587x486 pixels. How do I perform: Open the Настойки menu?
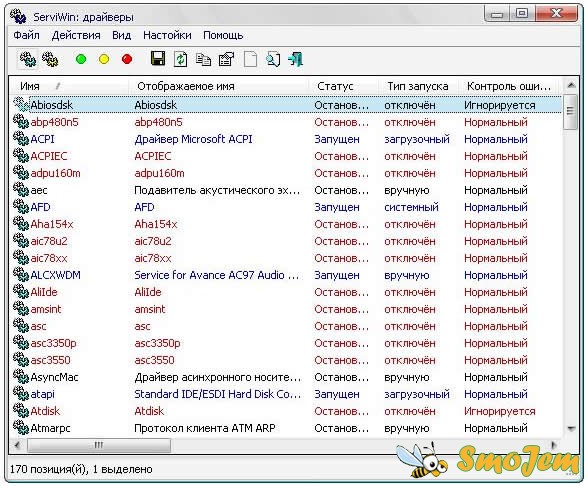(x=167, y=35)
